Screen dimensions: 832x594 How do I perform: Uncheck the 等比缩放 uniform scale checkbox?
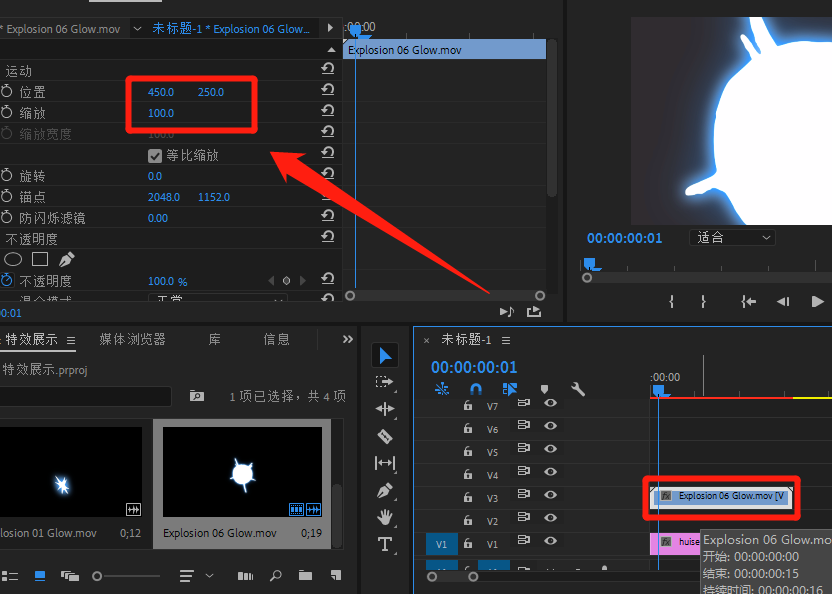pos(155,155)
